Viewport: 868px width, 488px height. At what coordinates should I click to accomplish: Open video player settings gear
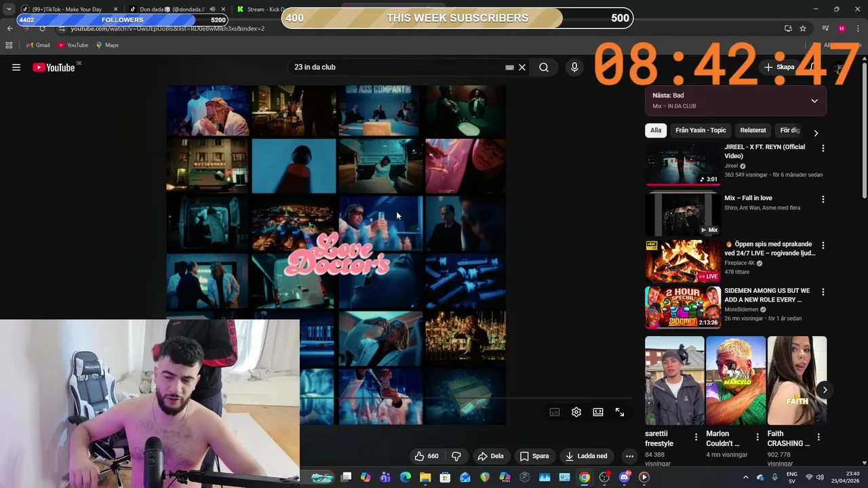tap(576, 412)
